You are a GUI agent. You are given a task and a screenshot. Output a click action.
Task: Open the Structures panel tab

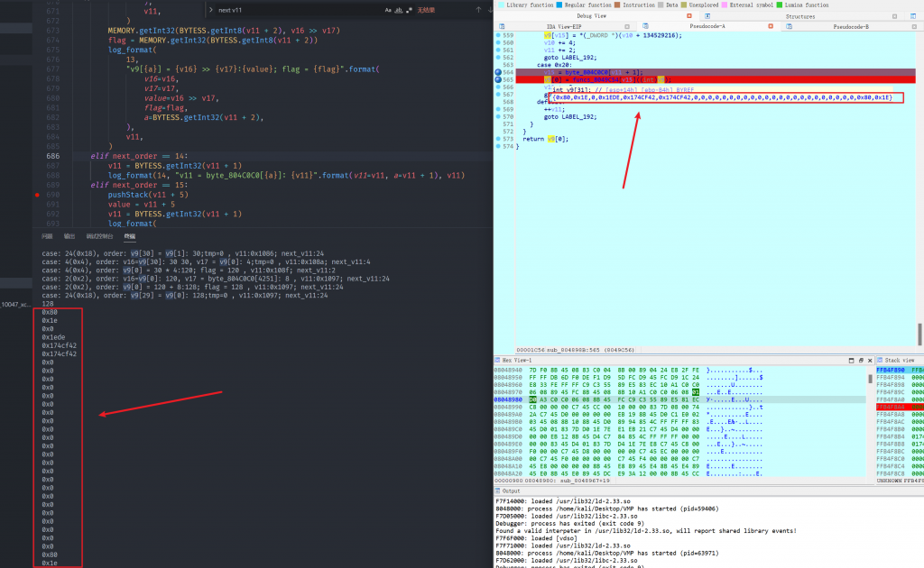[799, 16]
